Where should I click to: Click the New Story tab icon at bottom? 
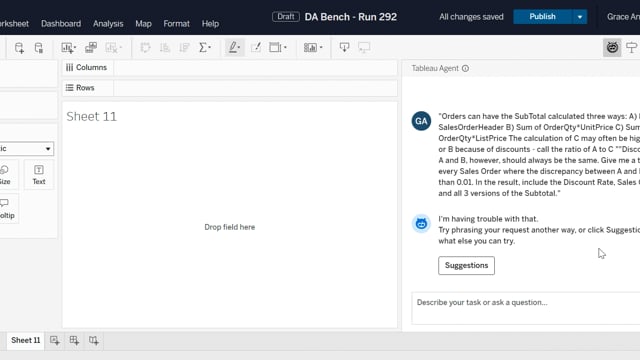(x=94, y=340)
